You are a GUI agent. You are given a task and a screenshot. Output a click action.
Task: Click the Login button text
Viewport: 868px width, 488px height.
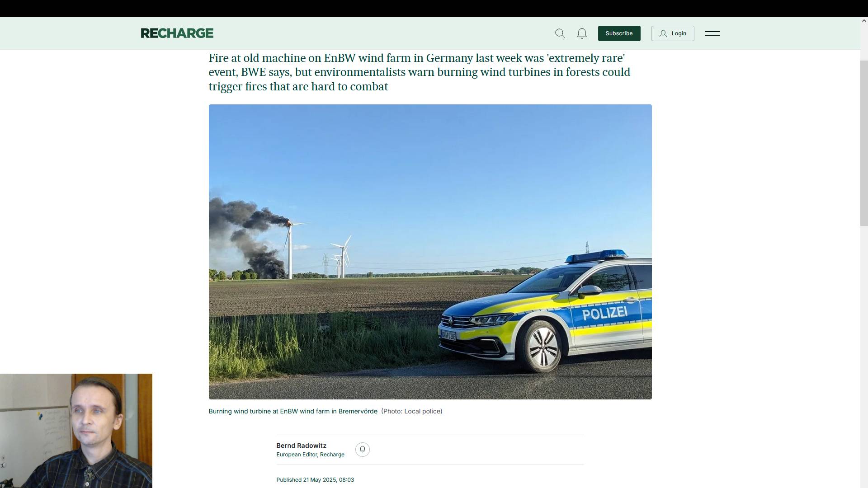point(679,33)
